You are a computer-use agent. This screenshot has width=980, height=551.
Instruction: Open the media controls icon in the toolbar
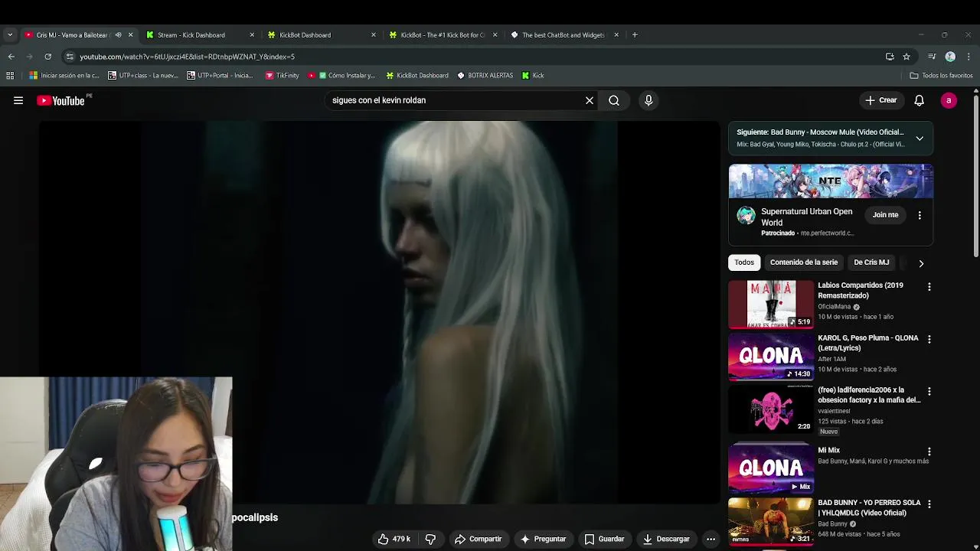tap(932, 57)
